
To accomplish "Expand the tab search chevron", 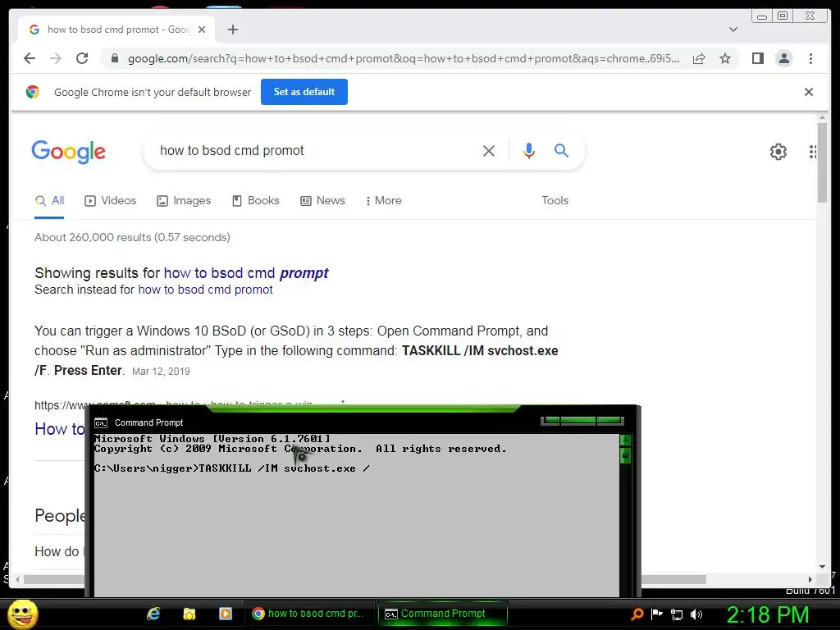I will (x=733, y=30).
